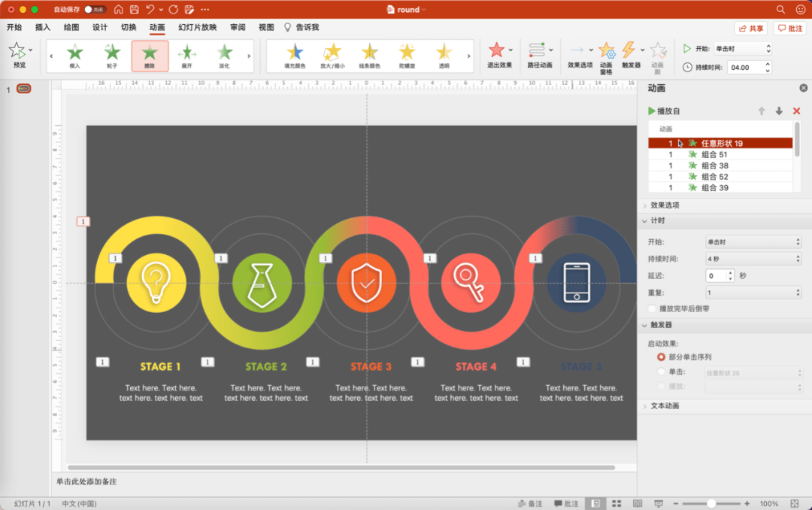
Task: Toggle the 自动保存 switch
Action: pyautogui.click(x=95, y=9)
